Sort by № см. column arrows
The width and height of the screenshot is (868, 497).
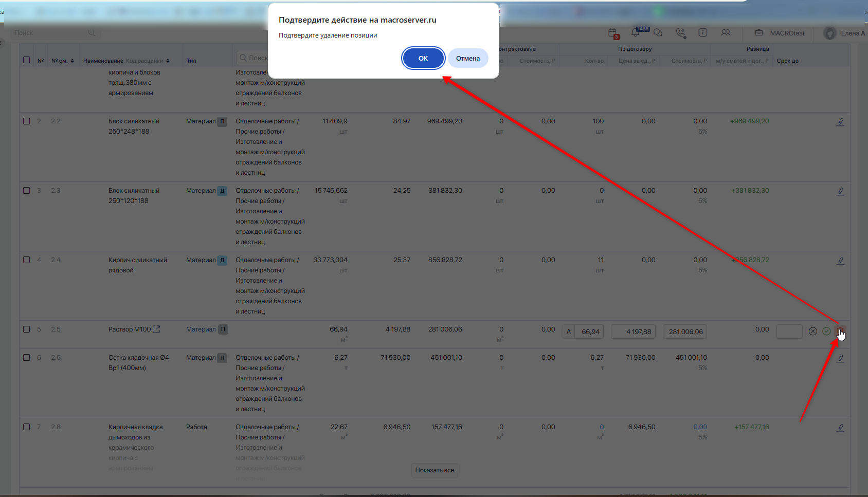(x=72, y=61)
